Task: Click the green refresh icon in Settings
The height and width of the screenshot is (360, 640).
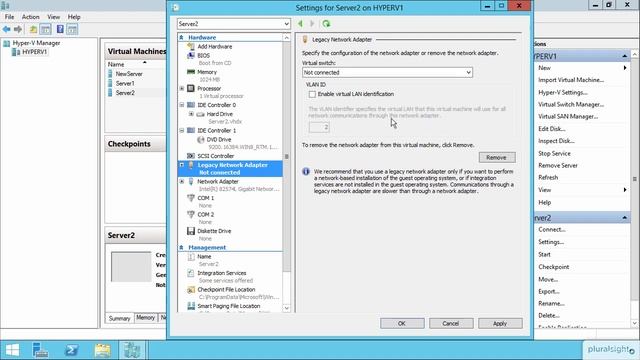Action: click(x=326, y=24)
